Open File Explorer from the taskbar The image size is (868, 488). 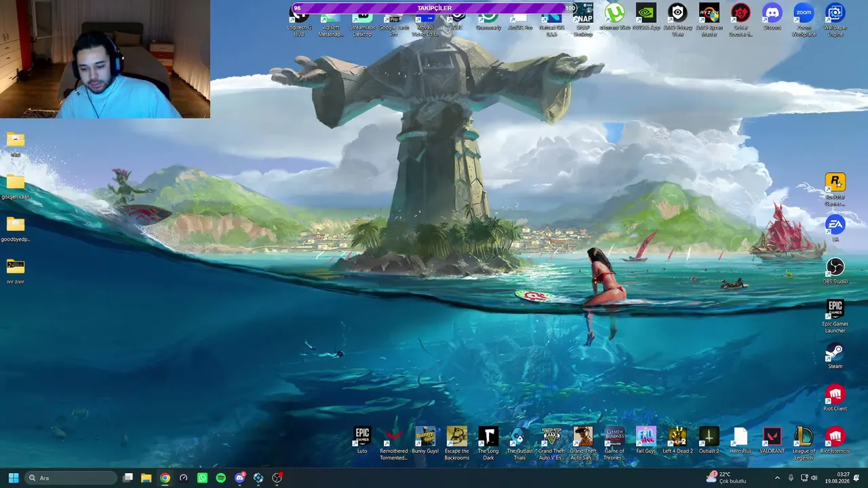point(146,478)
